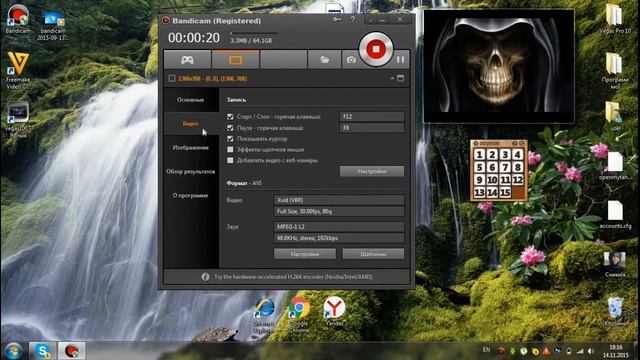
Task: Click the key registration icon in title bar
Action: click(x=337, y=19)
